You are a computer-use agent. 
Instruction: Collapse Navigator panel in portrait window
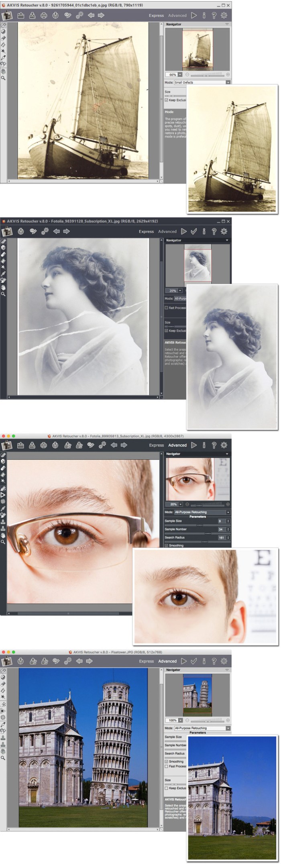pyautogui.click(x=227, y=240)
